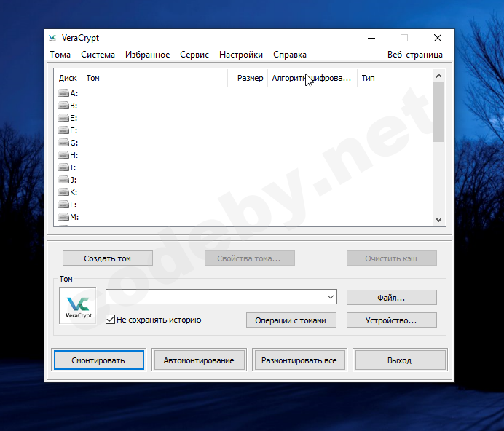This screenshot has width=504, height=431.
Task: Select drive F: icon in list
Action: tap(63, 130)
